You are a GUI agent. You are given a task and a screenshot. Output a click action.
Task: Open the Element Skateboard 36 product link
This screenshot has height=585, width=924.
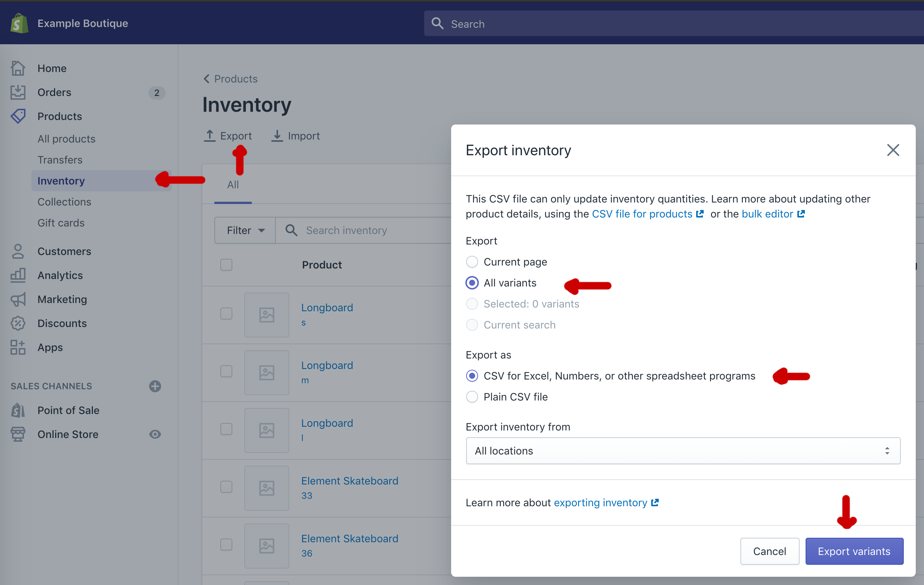tap(350, 538)
